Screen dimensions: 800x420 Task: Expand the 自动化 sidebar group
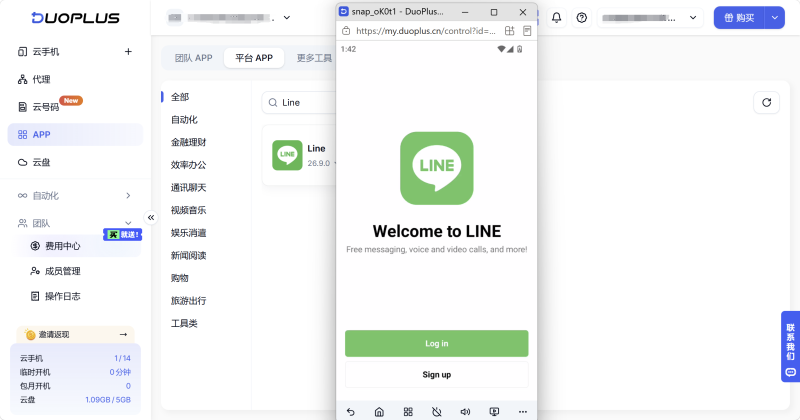point(75,195)
